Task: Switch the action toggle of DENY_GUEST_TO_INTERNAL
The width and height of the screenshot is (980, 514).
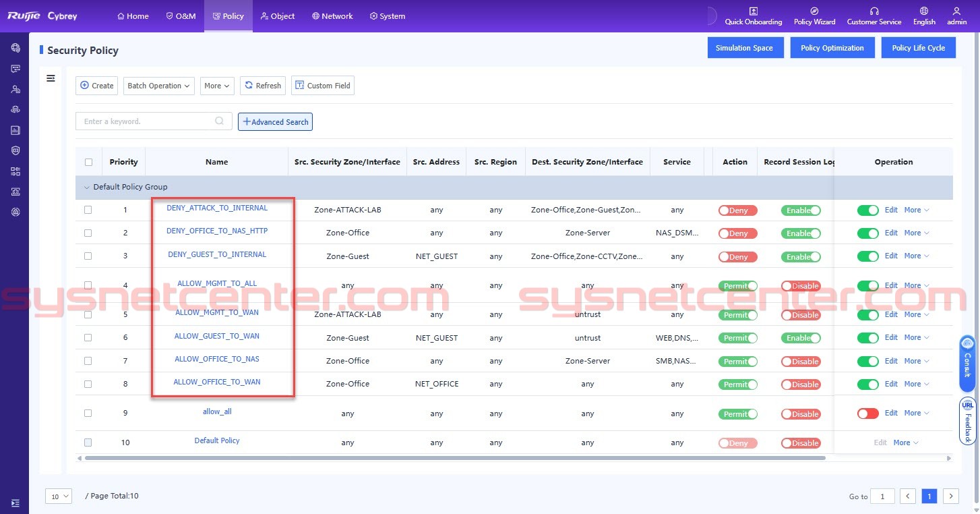Action: coord(738,256)
